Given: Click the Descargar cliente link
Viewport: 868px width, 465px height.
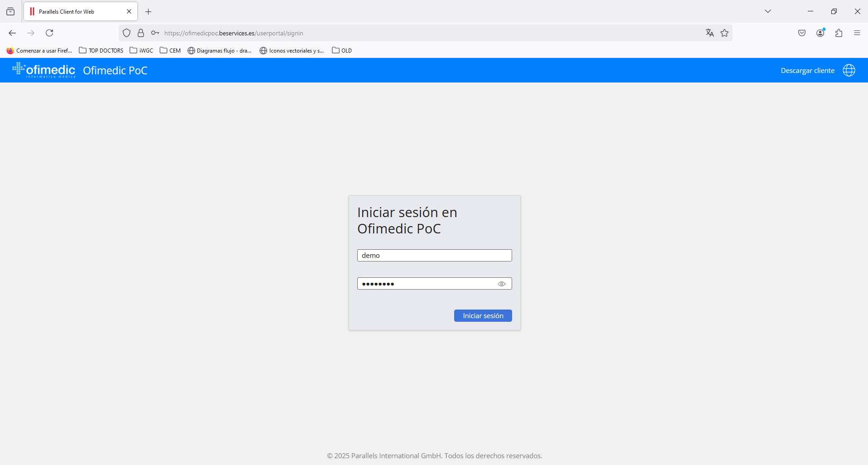Looking at the screenshot, I should tap(807, 71).
